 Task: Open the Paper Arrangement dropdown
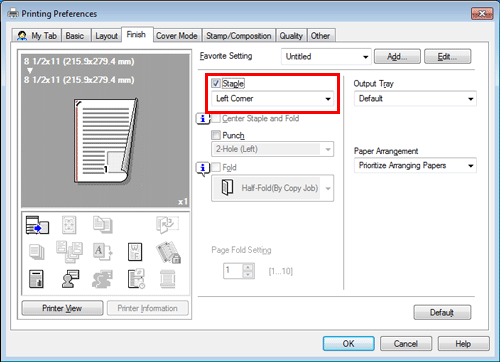(415, 165)
